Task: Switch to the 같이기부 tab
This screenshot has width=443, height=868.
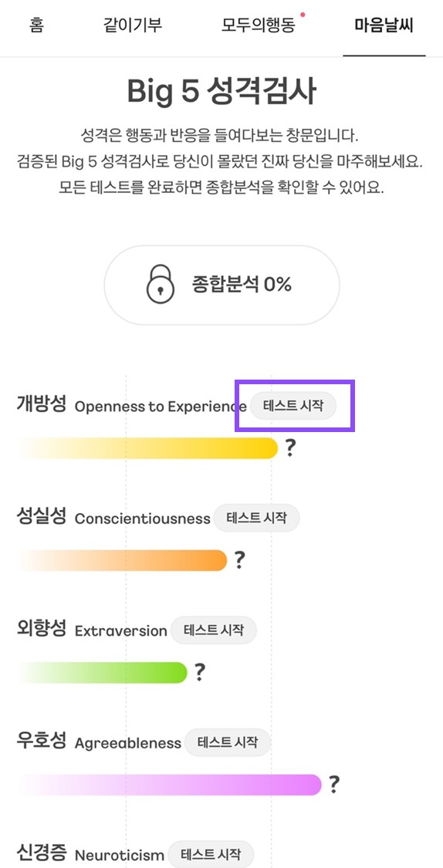Action: pyautogui.click(x=133, y=26)
